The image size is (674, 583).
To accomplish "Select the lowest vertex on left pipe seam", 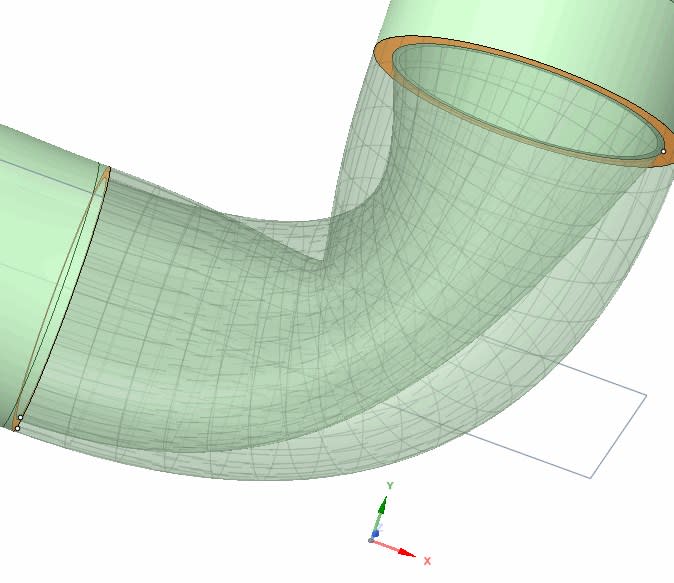I will tap(17, 428).
